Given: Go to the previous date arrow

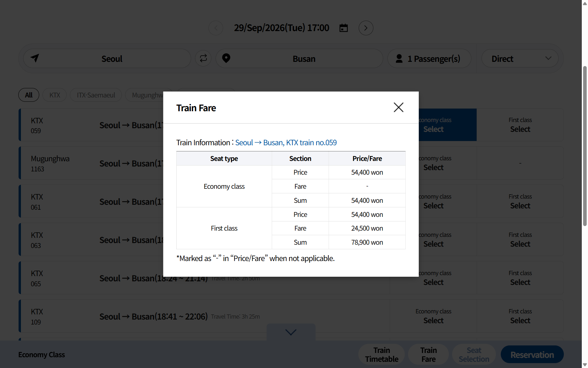Looking at the screenshot, I should click(216, 28).
